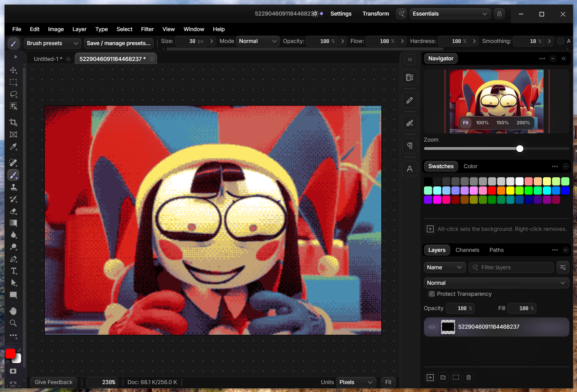
Task: Click Give Feedback button
Action: (x=54, y=382)
